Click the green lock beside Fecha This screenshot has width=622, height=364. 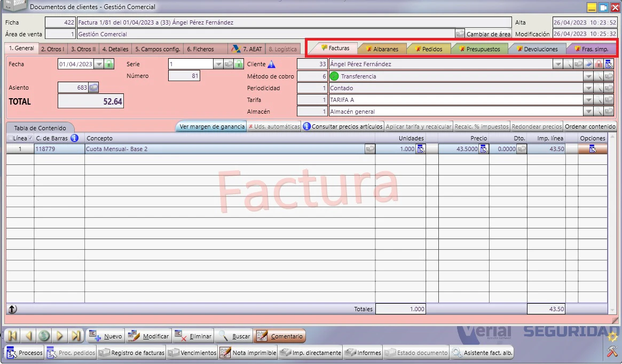[x=109, y=64]
